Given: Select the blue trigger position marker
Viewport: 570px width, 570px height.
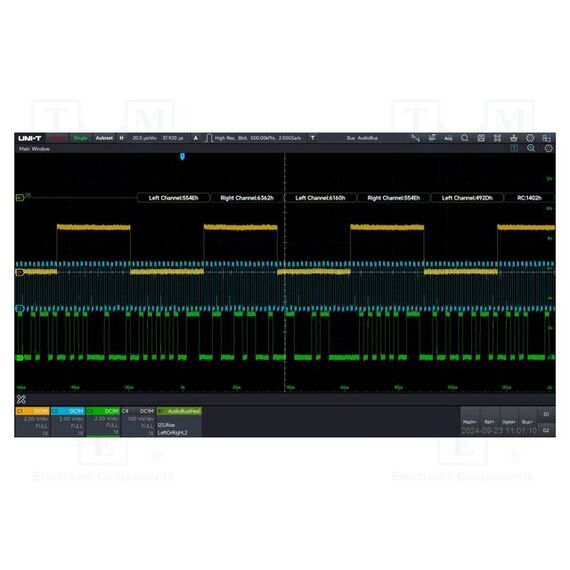Looking at the screenshot, I should pos(182,156).
